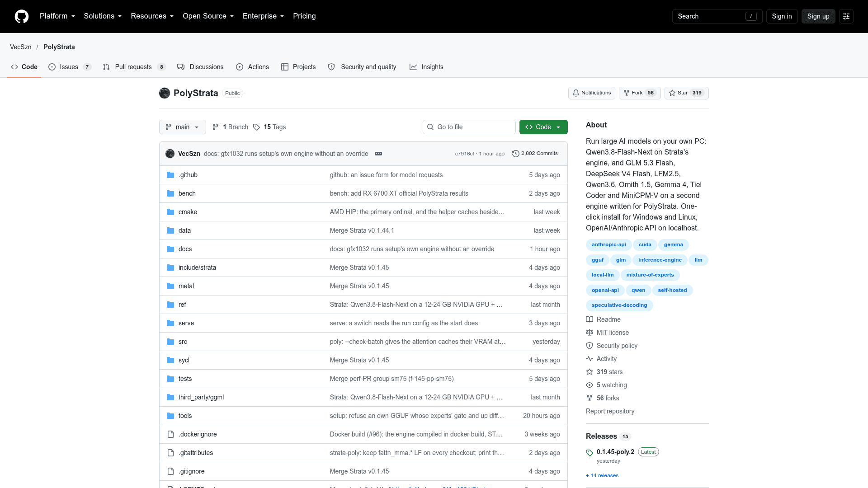Expand the Open Source menu
The height and width of the screenshot is (488, 868).
[208, 16]
